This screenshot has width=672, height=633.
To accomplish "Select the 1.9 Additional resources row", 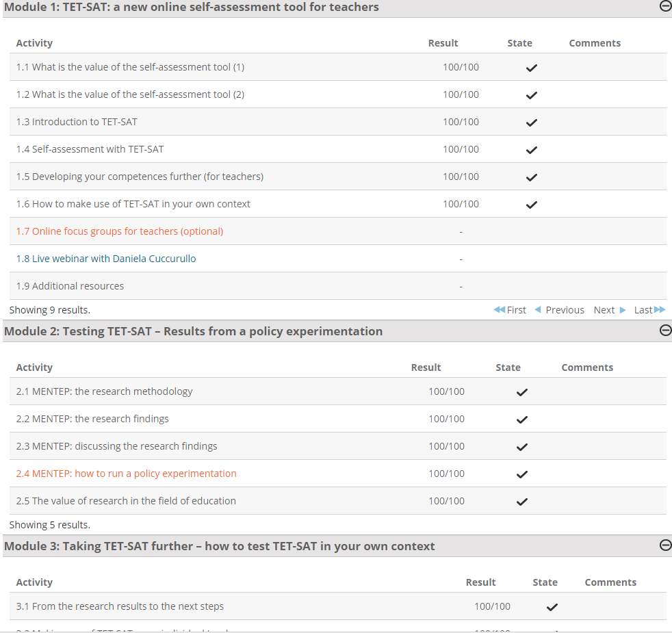I will click(338, 286).
